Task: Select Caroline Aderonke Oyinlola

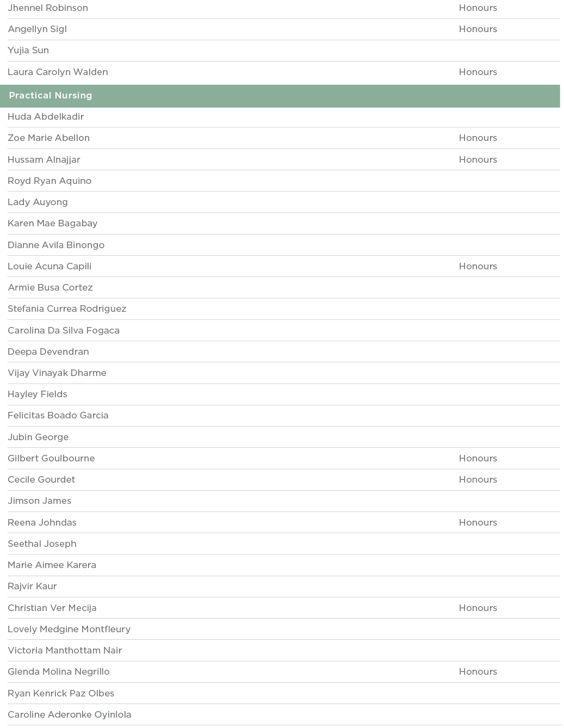Action: pyautogui.click(x=69, y=714)
